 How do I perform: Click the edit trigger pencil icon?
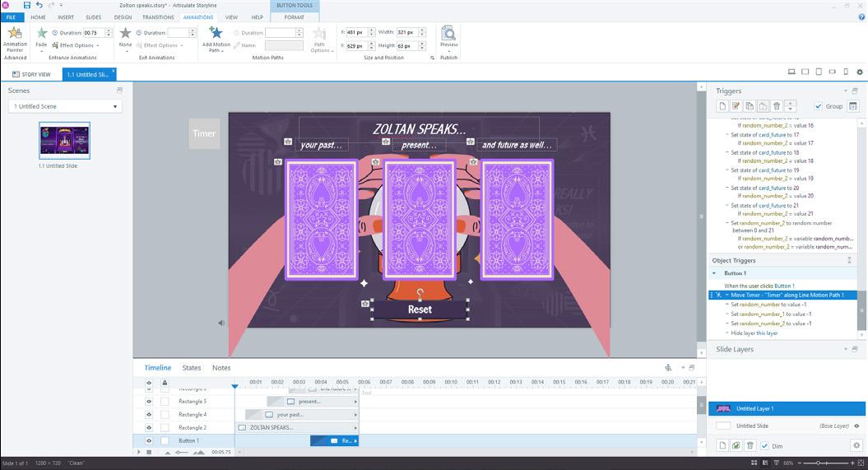coord(736,106)
